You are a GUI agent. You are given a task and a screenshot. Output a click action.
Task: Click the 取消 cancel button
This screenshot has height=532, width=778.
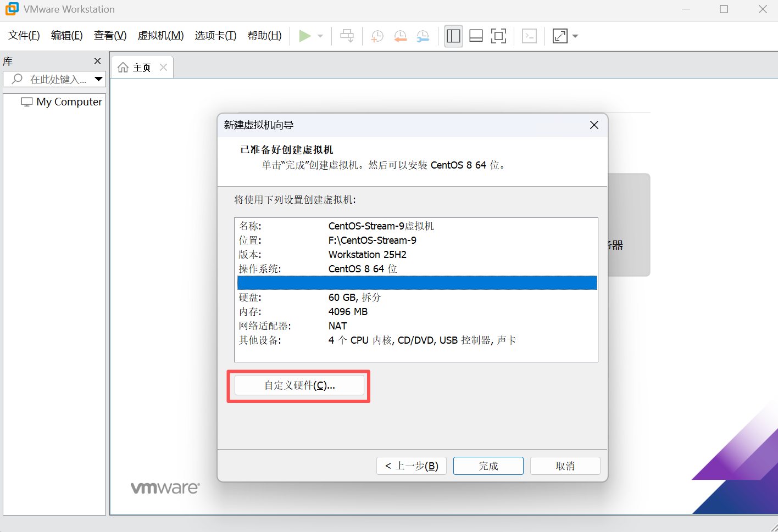tap(565, 466)
